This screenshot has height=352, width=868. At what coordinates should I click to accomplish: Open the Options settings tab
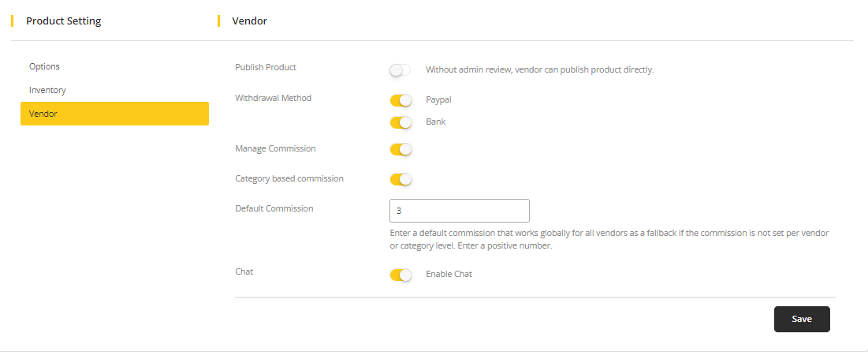[44, 66]
